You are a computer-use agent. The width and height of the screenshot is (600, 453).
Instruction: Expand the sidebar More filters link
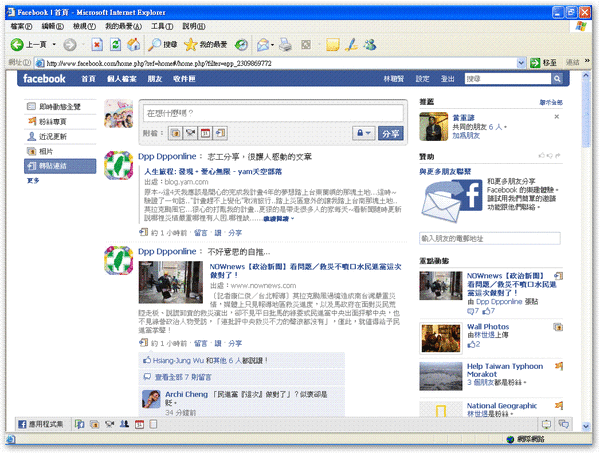(33, 181)
